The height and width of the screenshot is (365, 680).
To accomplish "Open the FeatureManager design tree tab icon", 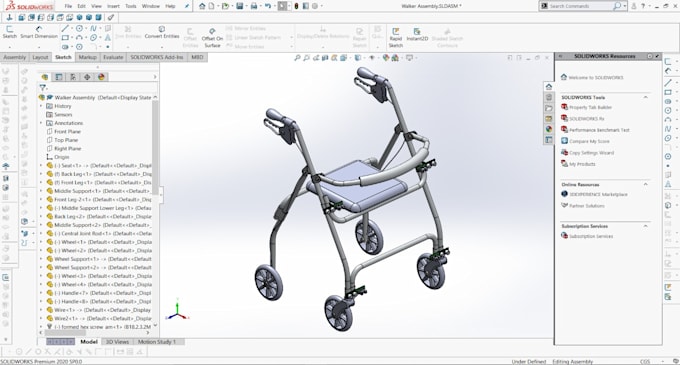I will [45, 77].
